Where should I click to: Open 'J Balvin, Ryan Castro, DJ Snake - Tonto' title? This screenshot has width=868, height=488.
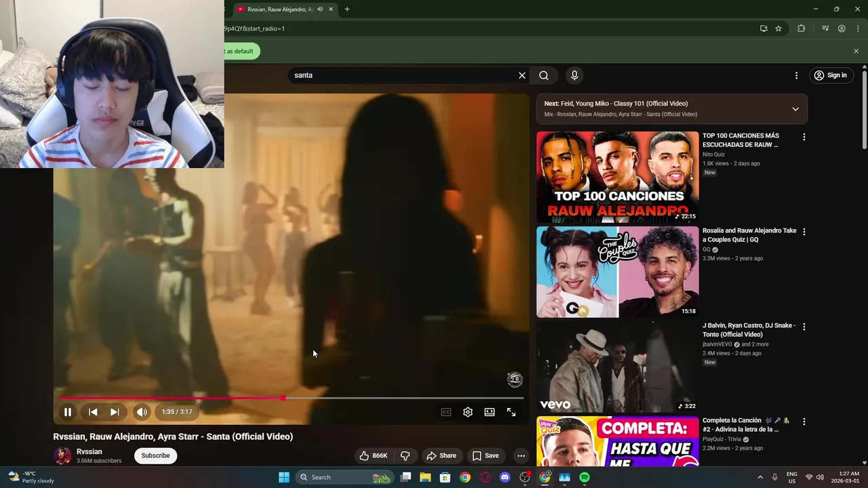pos(749,330)
